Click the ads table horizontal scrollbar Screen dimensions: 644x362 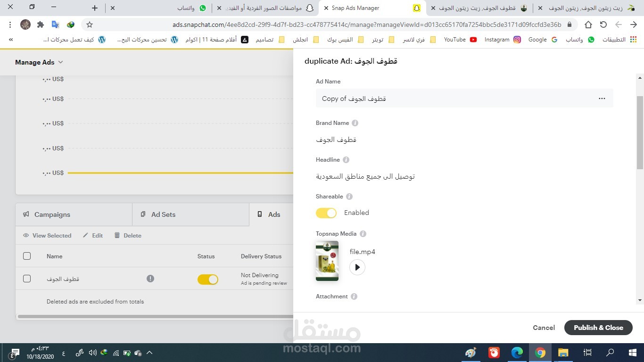pyautogui.click(x=156, y=317)
